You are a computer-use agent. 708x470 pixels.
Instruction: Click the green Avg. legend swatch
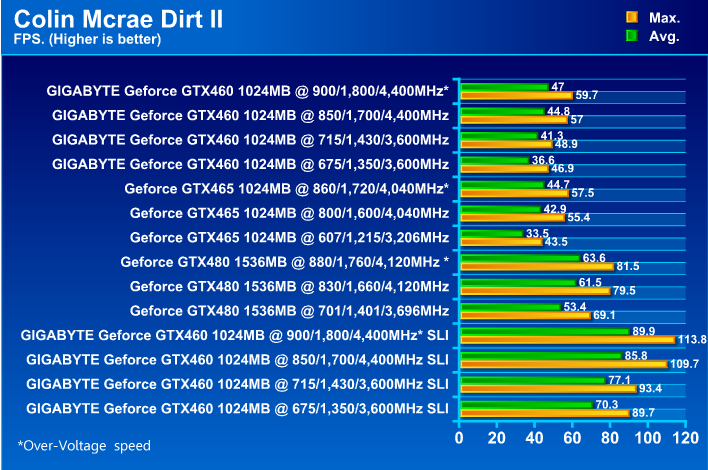tap(632, 36)
